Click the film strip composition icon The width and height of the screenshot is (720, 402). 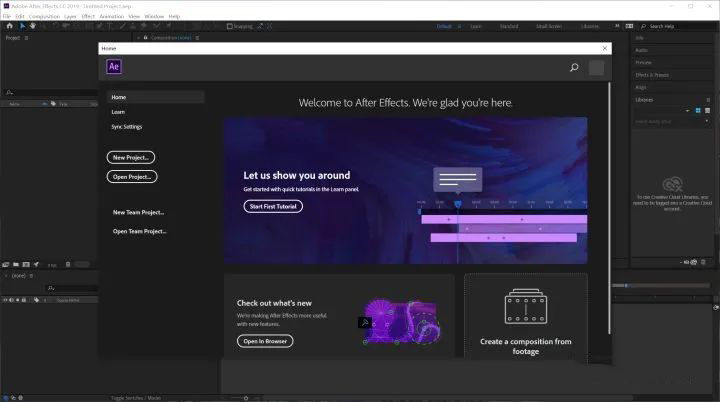[526, 306]
